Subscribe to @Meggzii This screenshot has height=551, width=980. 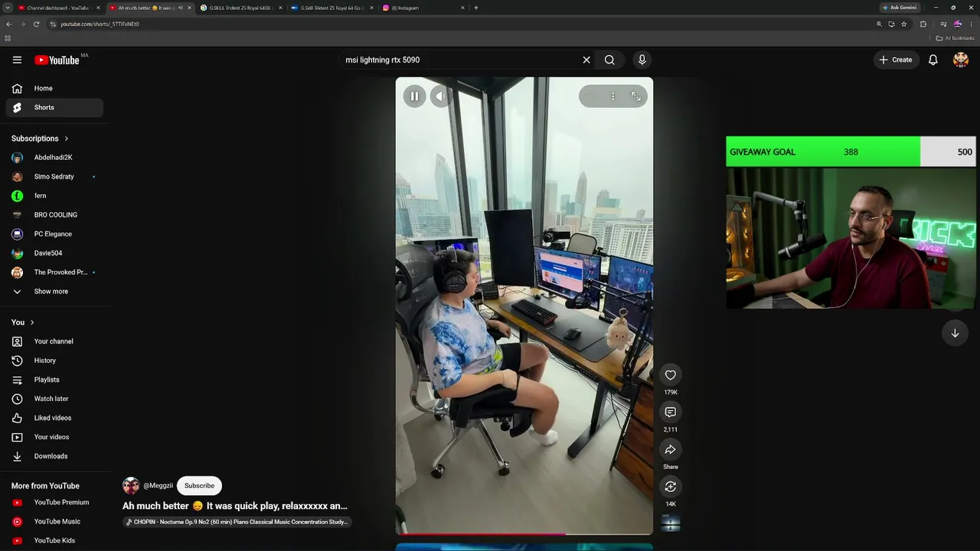[x=199, y=486]
